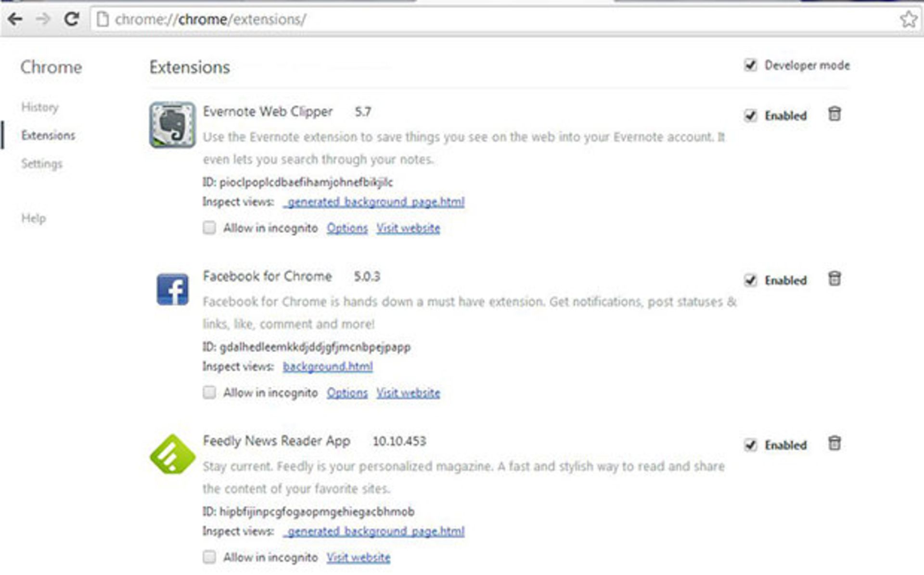The image size is (924, 575).
Task: Click the Facebook for Chrome title
Action: [267, 276]
